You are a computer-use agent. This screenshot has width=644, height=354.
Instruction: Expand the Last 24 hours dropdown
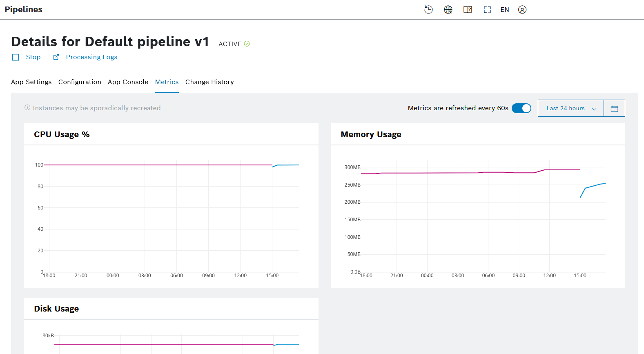coord(570,109)
